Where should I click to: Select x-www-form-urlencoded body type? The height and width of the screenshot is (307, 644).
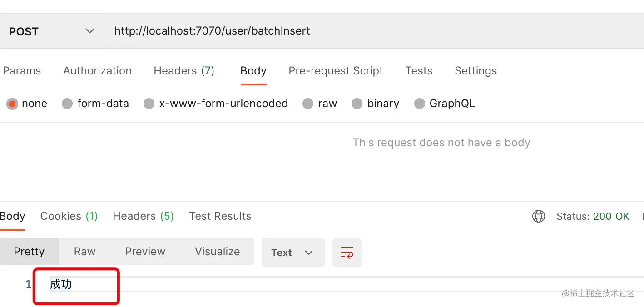click(149, 104)
